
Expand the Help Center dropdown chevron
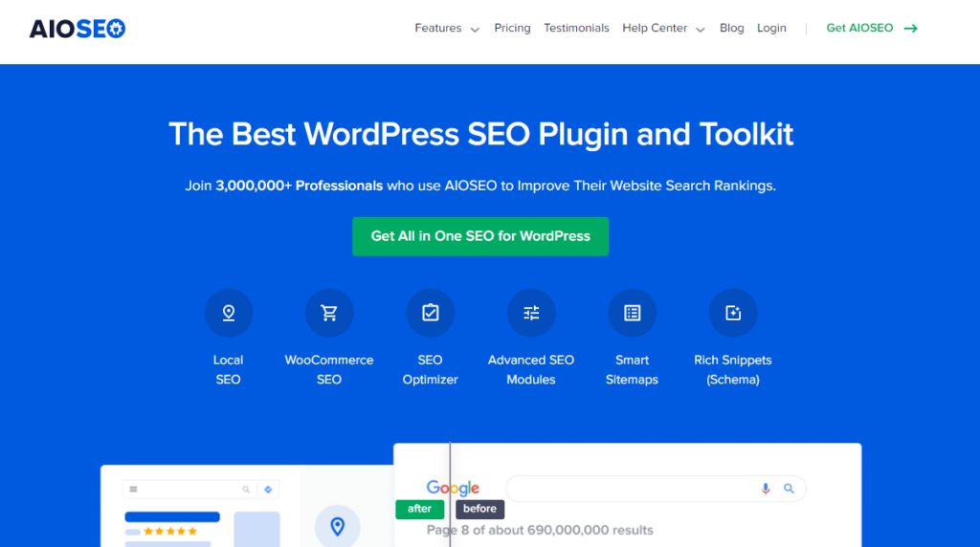click(701, 30)
